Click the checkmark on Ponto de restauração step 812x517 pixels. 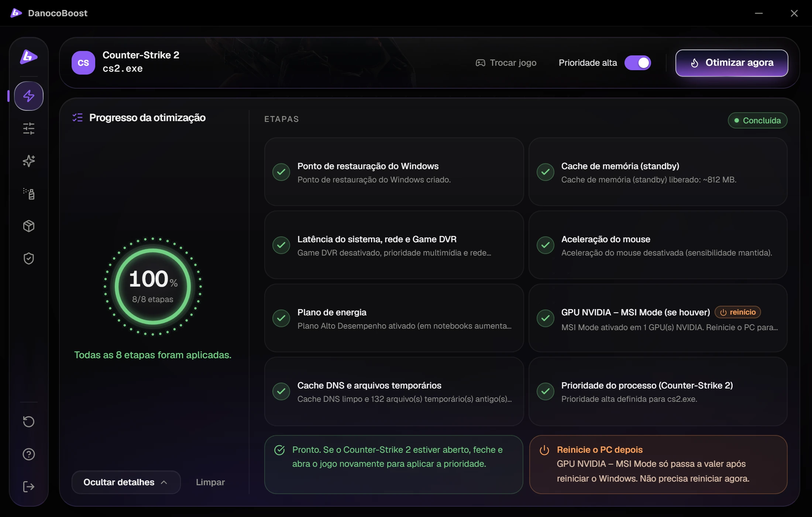pos(281,172)
